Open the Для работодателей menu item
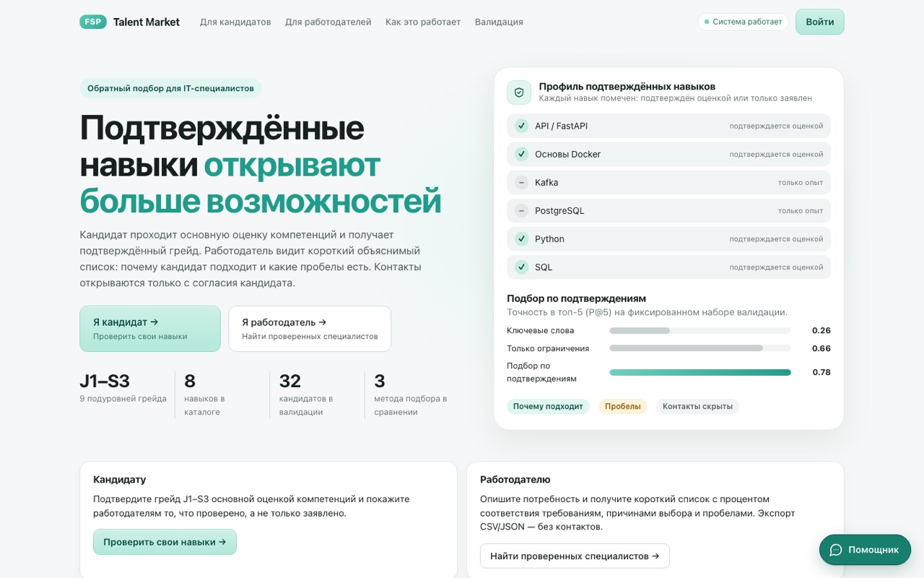The width and height of the screenshot is (924, 578). click(328, 22)
